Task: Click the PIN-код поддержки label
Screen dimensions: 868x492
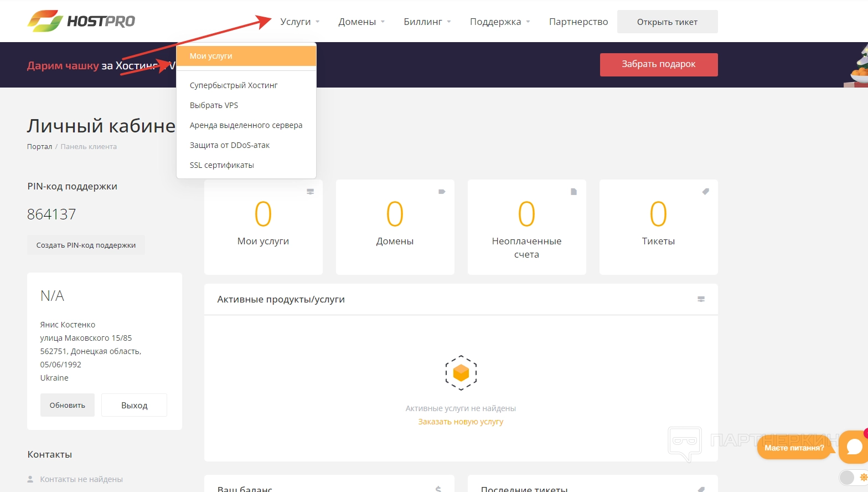Action: (x=73, y=186)
